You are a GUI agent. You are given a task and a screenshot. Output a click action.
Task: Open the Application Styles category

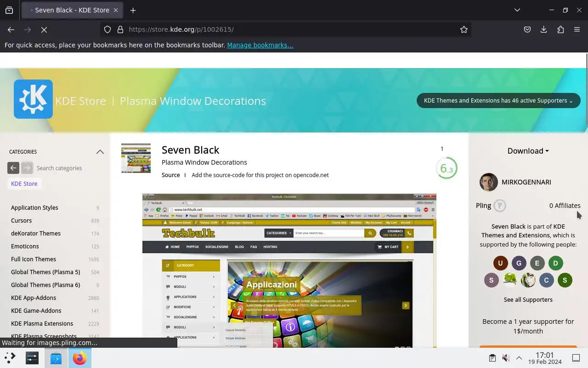pyautogui.click(x=34, y=207)
